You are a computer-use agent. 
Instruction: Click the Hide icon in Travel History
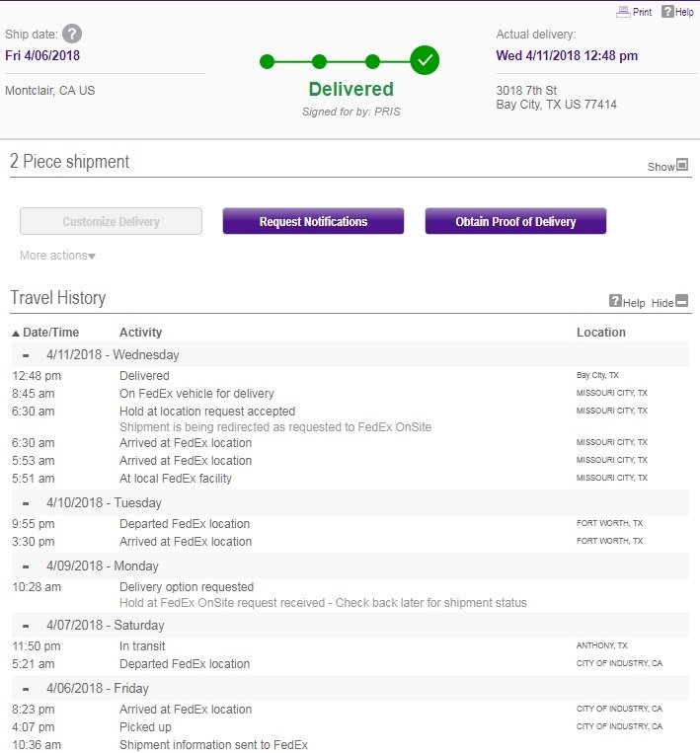coord(682,301)
